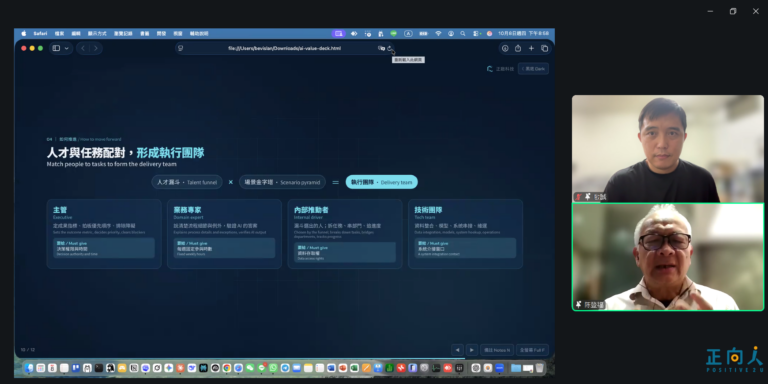Minimize the meeting window
The height and width of the screenshot is (384, 768).
710,11
